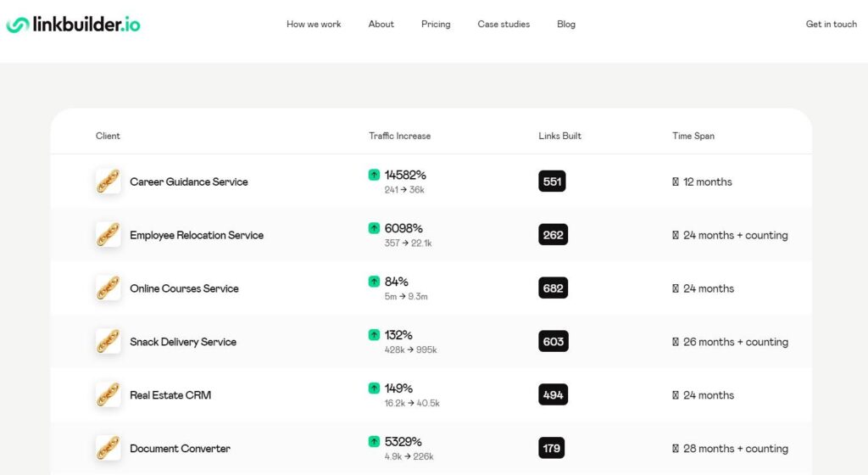Click the 16.2k → 40.5k traffic range
The height and width of the screenshot is (475, 868).
(x=412, y=403)
